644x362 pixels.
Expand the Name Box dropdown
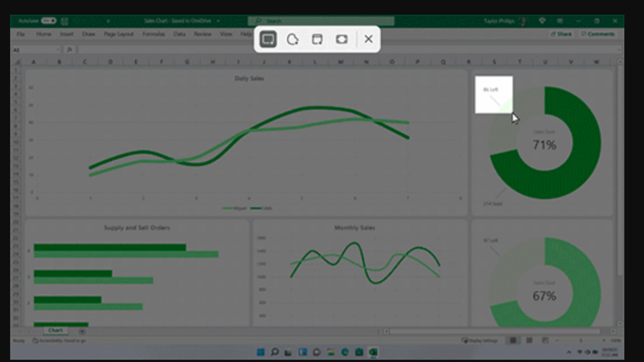[58, 50]
